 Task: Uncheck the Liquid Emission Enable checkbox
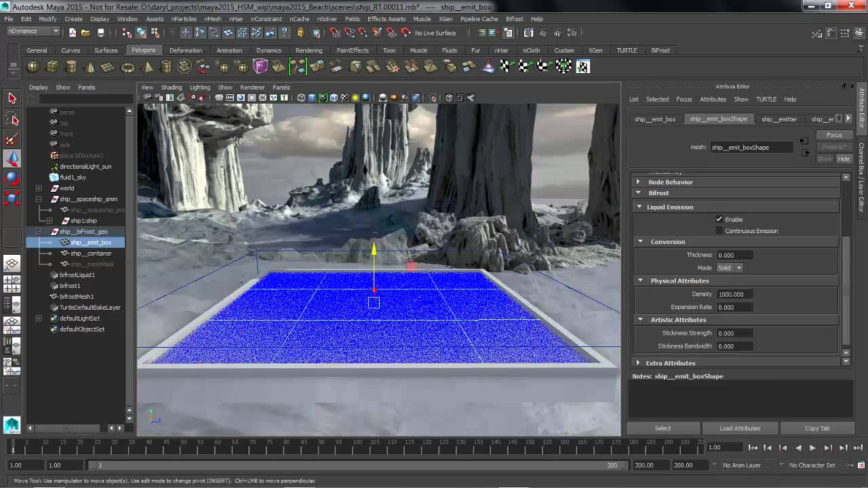click(x=719, y=219)
